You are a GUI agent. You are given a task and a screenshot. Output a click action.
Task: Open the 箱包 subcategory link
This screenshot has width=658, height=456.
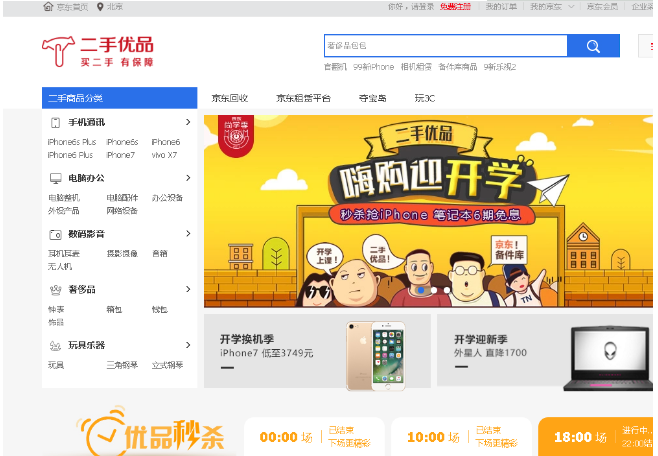click(x=114, y=310)
